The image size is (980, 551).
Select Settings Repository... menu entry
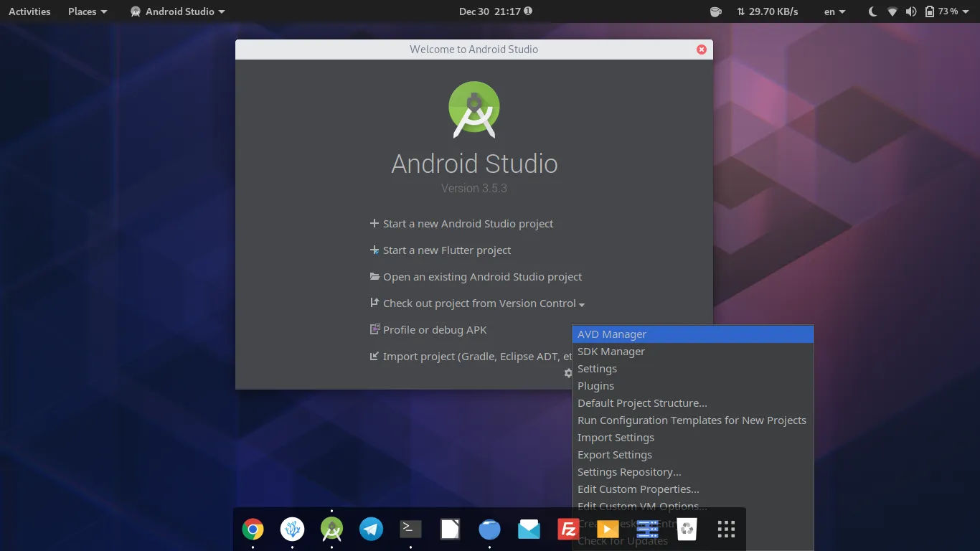coord(693,472)
